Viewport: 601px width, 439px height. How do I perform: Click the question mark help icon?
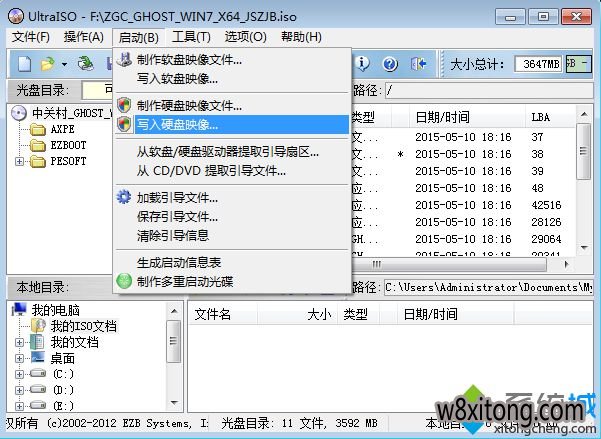[x=390, y=64]
